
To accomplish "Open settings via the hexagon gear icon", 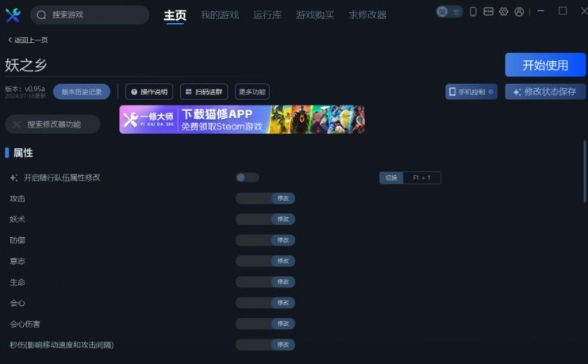I will (x=504, y=12).
